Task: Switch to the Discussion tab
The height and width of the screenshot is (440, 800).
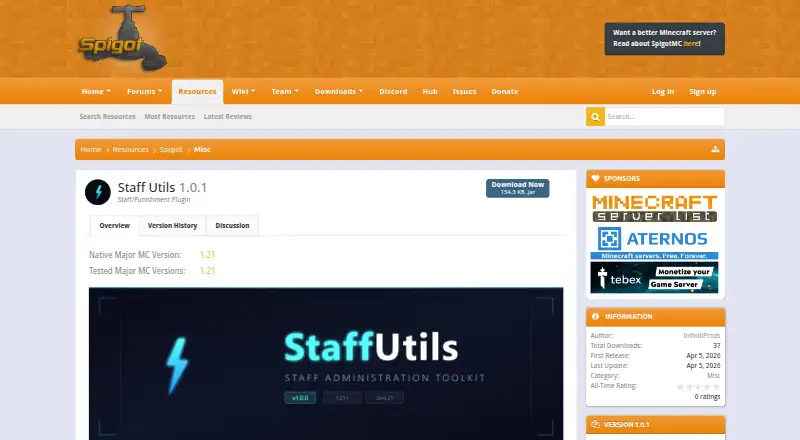Action: pyautogui.click(x=232, y=226)
